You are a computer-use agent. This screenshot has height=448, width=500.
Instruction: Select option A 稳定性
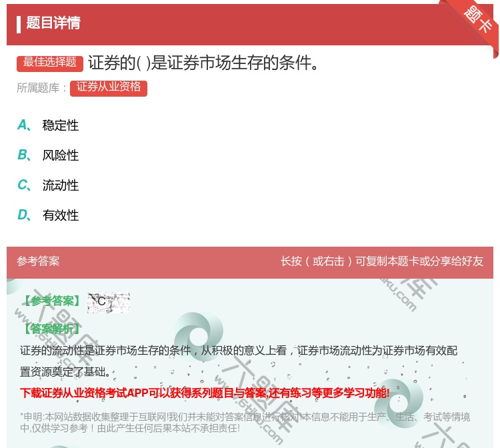click(x=48, y=125)
